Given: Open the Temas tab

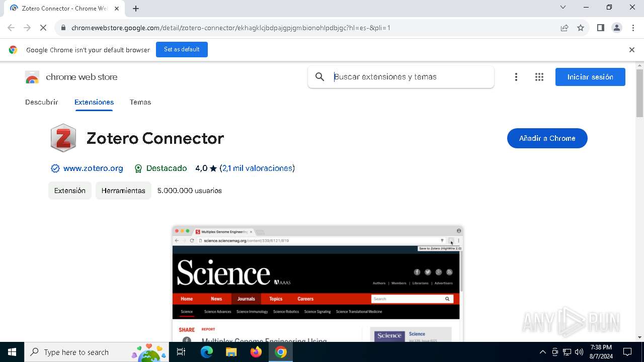Looking at the screenshot, I should pos(140,102).
